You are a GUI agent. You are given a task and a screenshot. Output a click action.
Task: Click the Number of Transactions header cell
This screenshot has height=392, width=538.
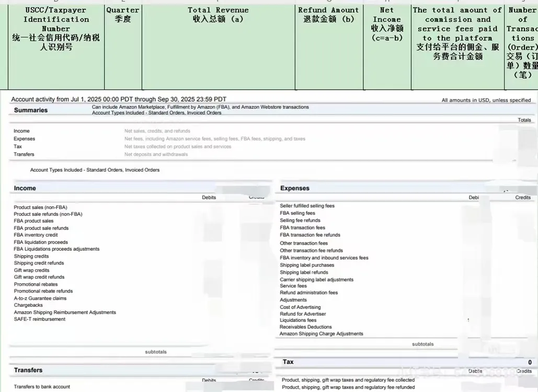pos(522,47)
